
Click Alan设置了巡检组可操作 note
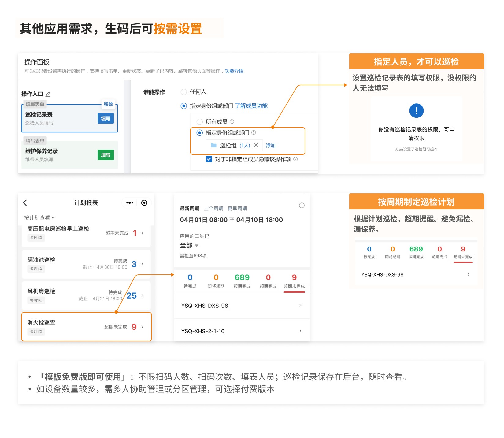pos(416,149)
